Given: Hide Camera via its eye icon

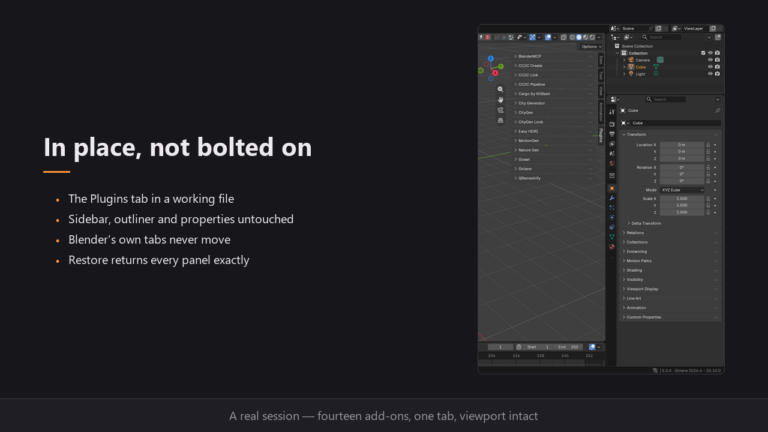Looking at the screenshot, I should point(710,60).
